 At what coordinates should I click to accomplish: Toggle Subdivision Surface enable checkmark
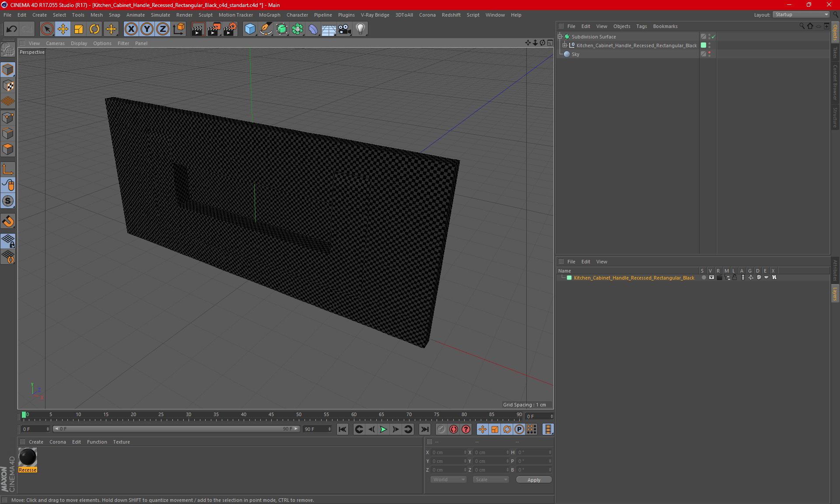coord(714,37)
